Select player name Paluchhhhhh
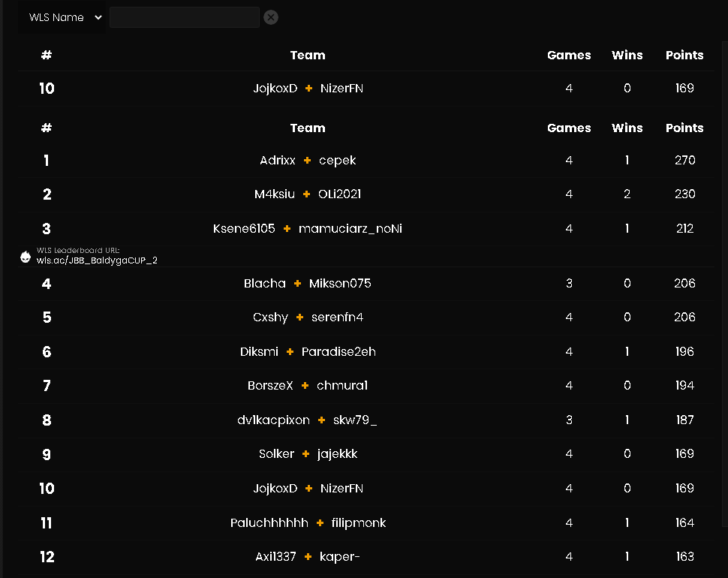This screenshot has width=728, height=578. pyautogui.click(x=269, y=522)
